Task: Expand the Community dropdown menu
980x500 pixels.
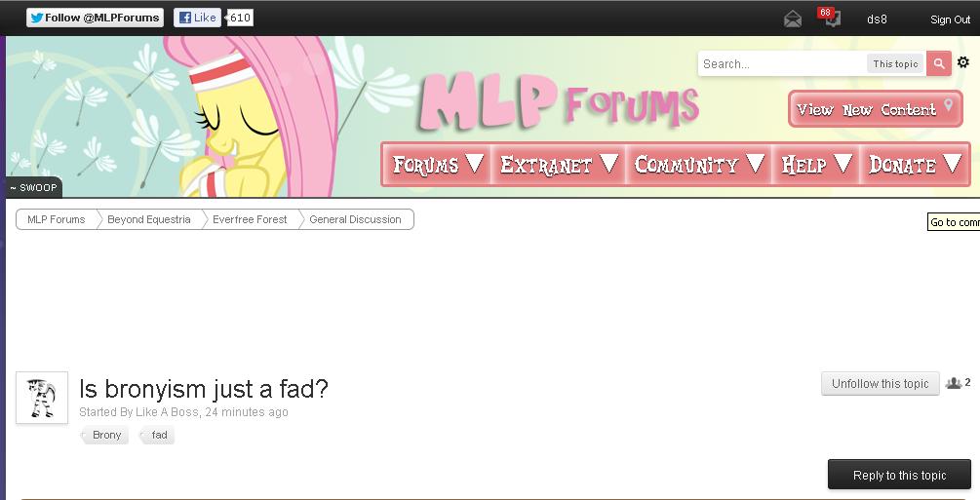Action: point(699,165)
